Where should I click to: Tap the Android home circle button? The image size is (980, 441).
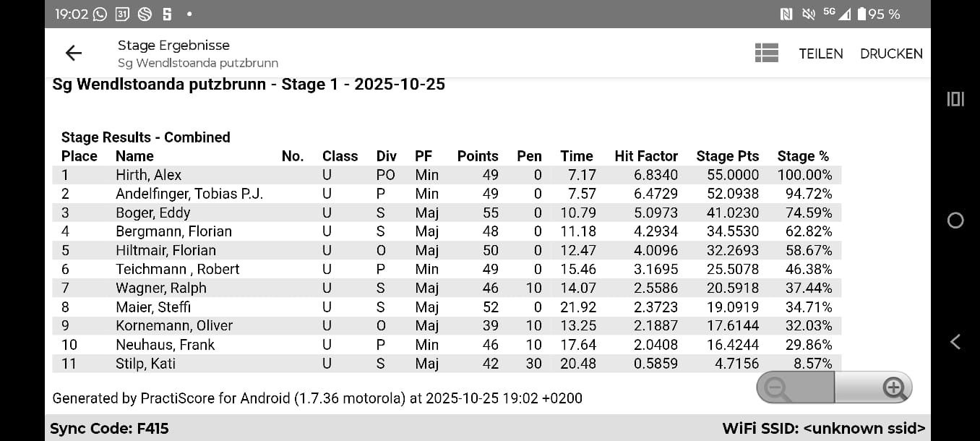955,220
